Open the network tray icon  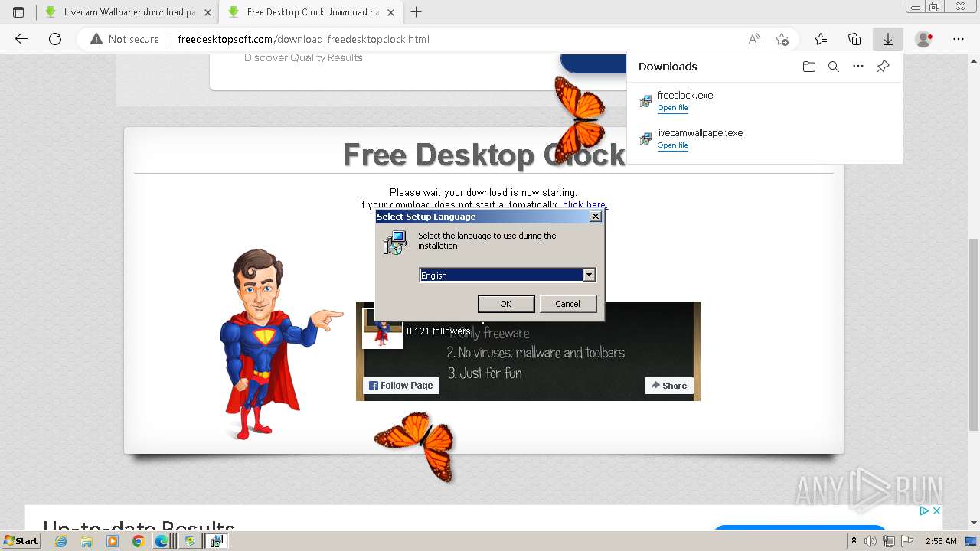889,541
